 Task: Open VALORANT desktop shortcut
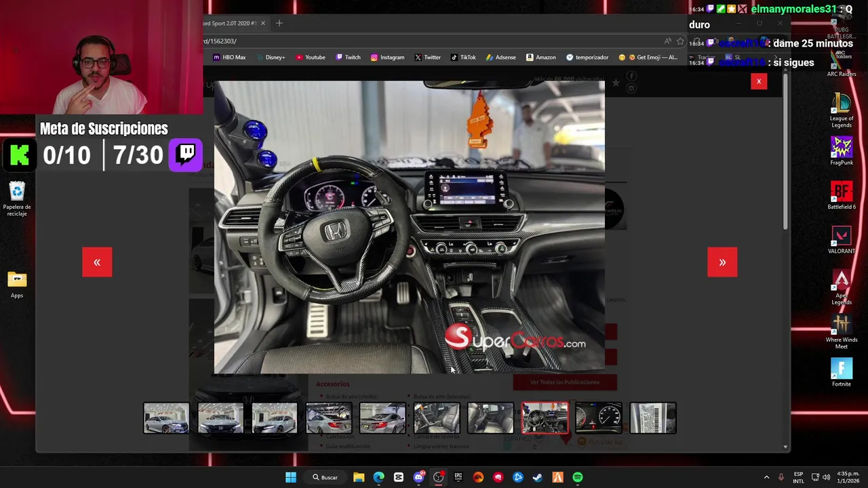(x=842, y=240)
